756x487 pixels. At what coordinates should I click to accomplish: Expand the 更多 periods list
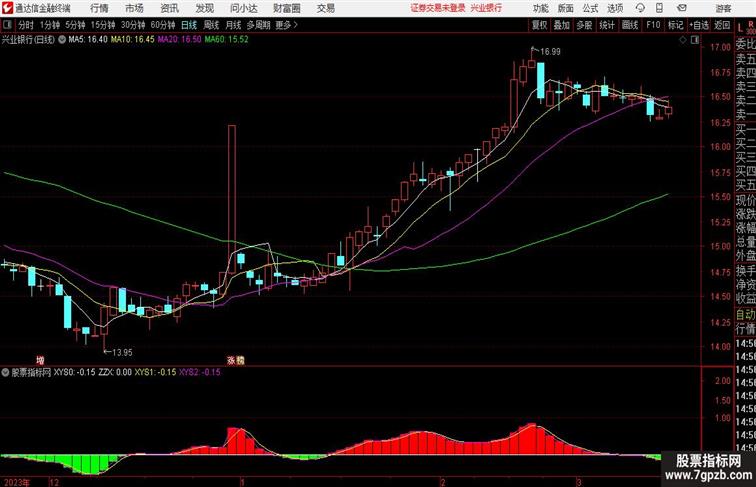point(286,25)
